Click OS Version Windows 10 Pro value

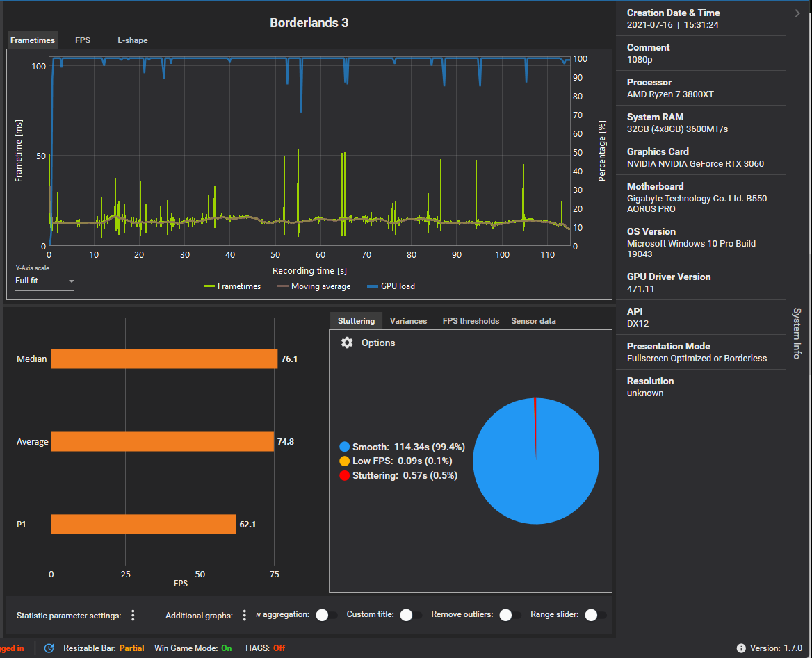click(691, 249)
